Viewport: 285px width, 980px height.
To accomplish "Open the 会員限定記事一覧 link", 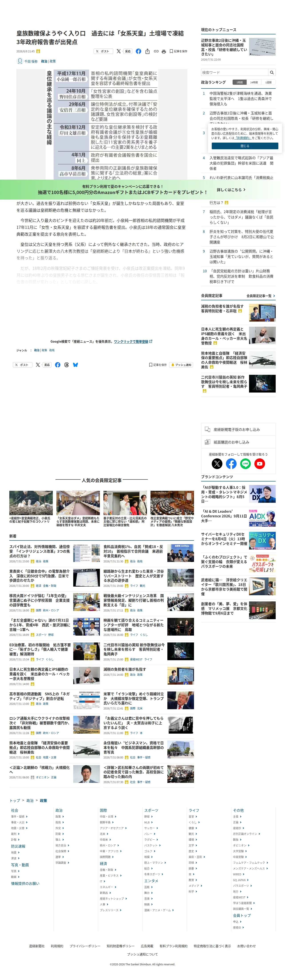I will click(261, 296).
